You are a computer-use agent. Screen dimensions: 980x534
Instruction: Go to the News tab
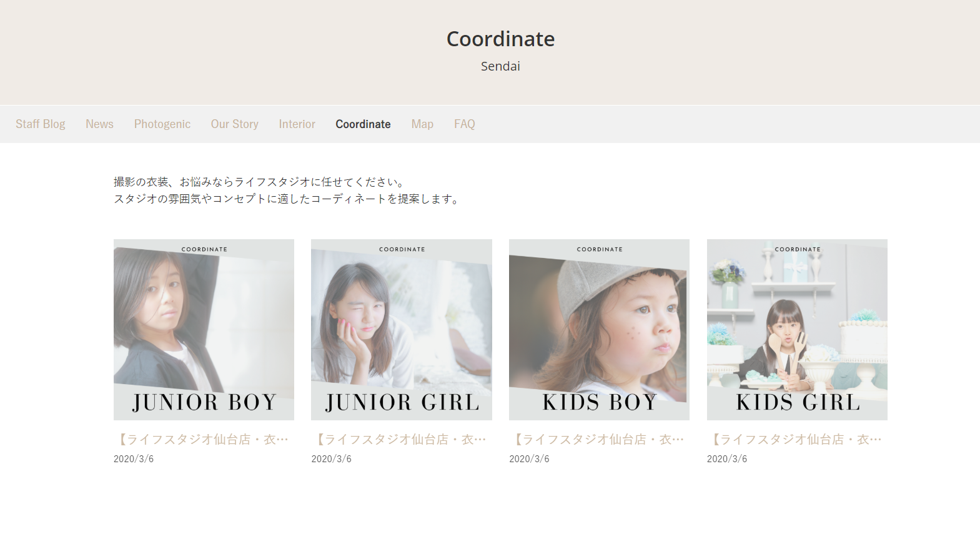pos(99,124)
